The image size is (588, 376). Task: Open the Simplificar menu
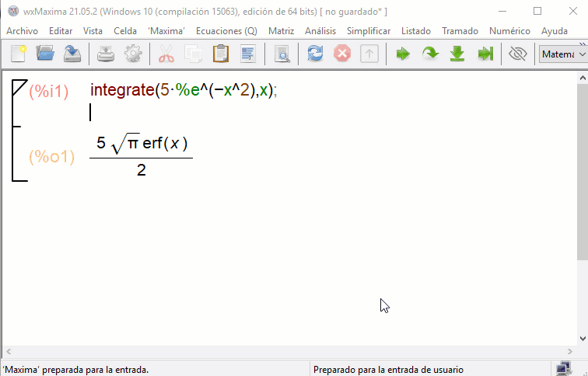(369, 31)
